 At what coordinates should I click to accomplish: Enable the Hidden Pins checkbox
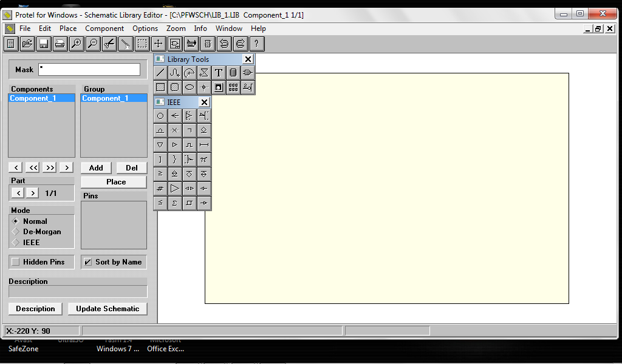pyautogui.click(x=16, y=261)
